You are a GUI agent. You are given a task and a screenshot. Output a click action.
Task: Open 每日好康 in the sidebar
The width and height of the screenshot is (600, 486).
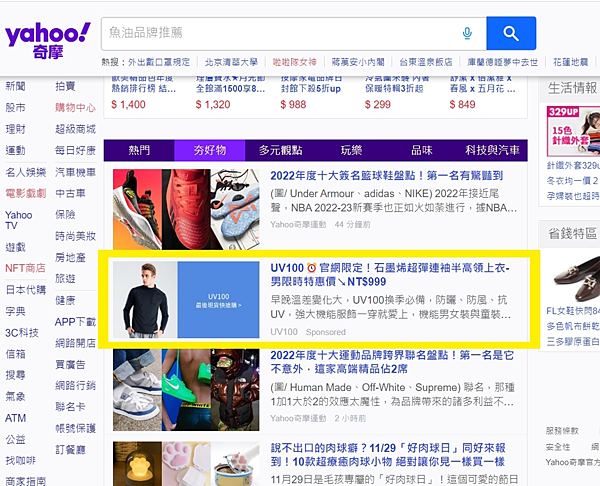pyautogui.click(x=75, y=150)
